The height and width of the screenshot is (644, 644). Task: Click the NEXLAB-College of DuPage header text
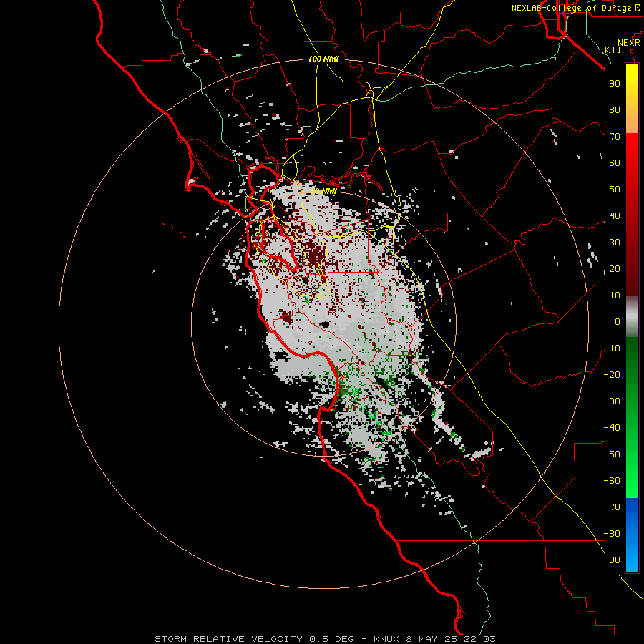(573, 8)
